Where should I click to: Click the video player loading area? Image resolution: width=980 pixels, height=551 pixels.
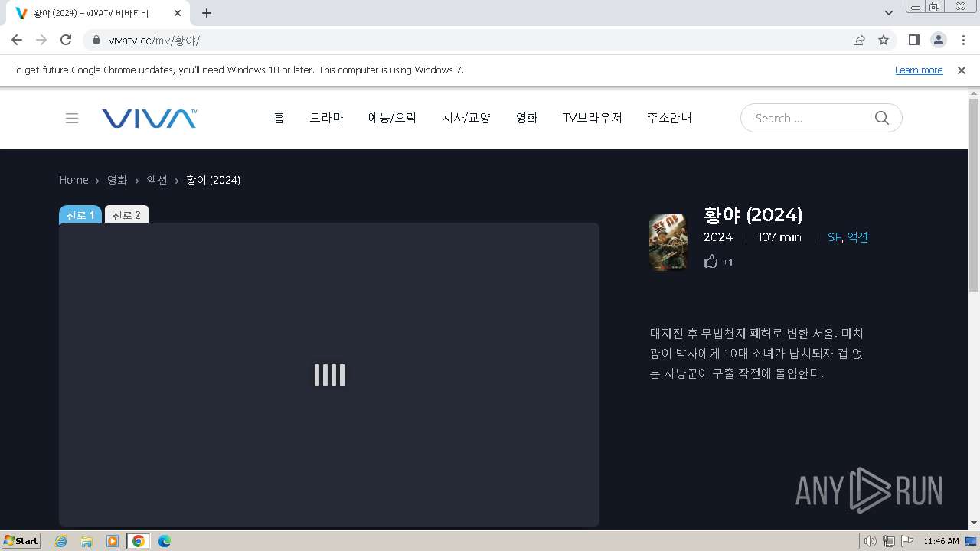[329, 374]
